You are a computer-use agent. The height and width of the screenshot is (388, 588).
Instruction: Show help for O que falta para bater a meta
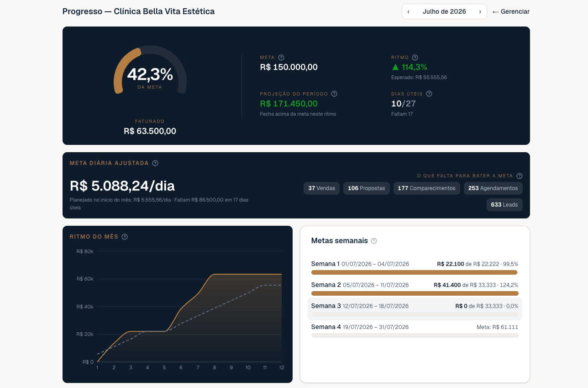pos(520,176)
